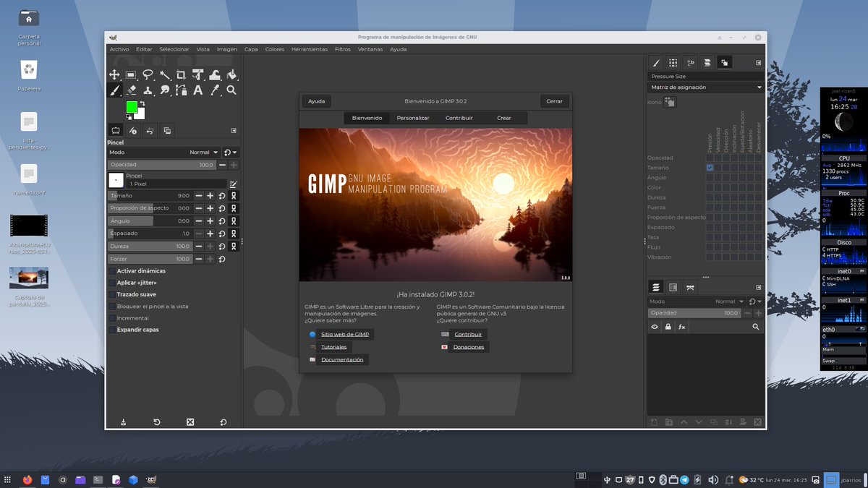Check the Incremental option
Screen dimensions: 868x488
[x=111, y=318]
